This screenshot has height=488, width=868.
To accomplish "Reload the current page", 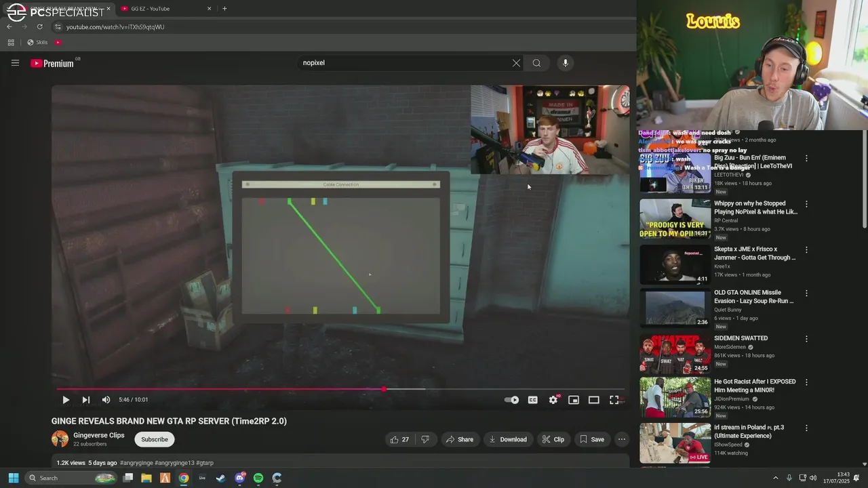I will click(x=39, y=26).
